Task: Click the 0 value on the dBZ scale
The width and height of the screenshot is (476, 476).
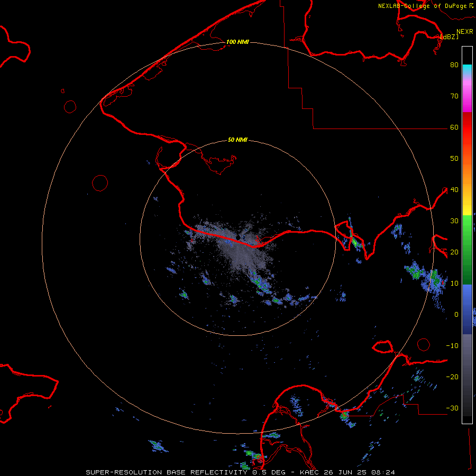Action: tap(456, 315)
